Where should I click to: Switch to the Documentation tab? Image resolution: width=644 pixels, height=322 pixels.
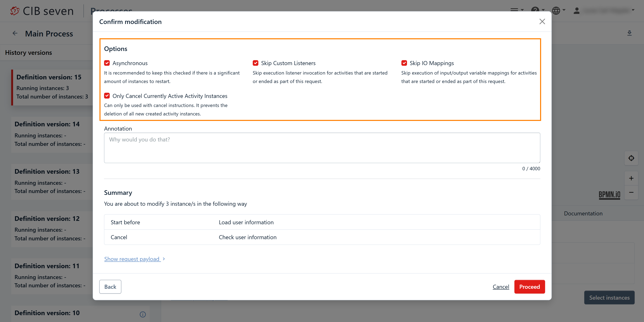583,213
